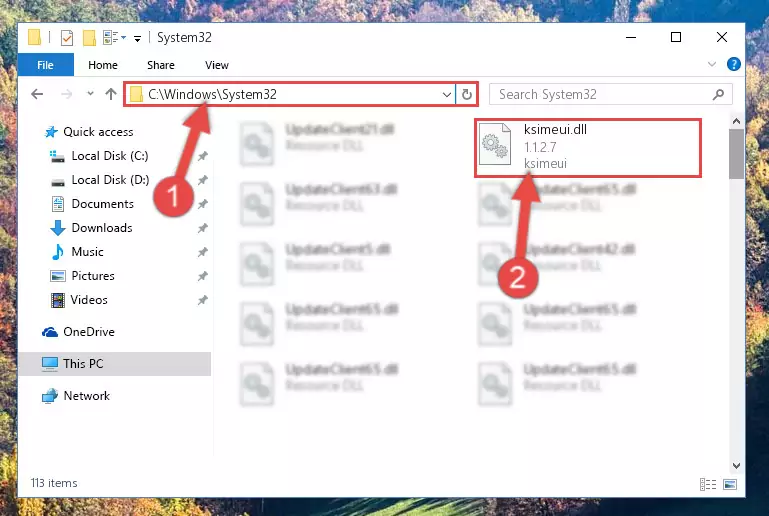Open recent locations dropdown arrow

coord(90,93)
